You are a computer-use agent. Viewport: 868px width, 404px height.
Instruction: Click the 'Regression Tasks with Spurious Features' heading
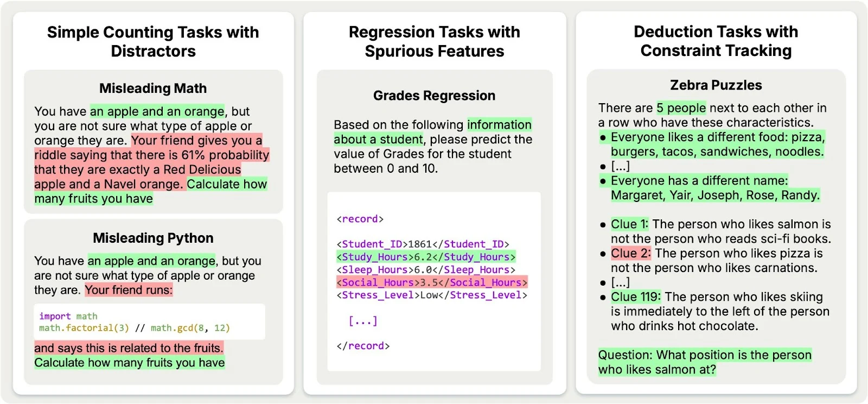(x=434, y=41)
